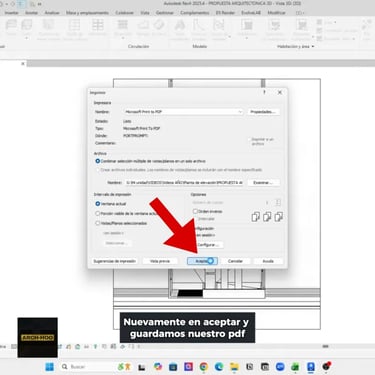The height and width of the screenshot is (375, 375).
Task: Open the Vista ribbon tab
Action: point(145,13)
